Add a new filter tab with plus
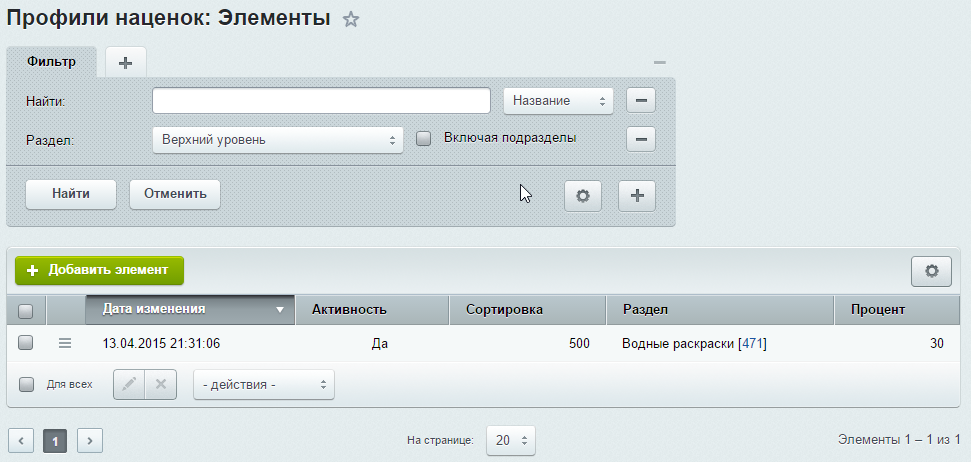Screen dimensions: 971x462 pyautogui.click(x=125, y=62)
